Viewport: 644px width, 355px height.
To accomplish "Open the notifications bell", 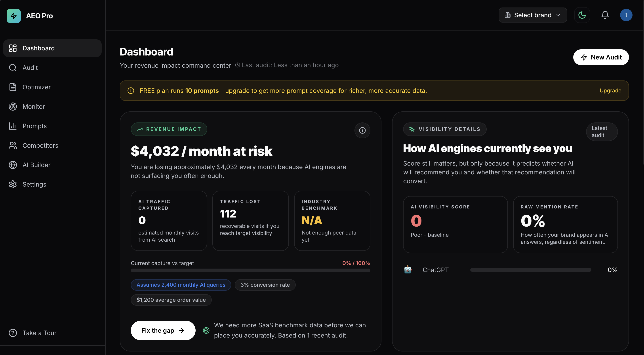I will [x=605, y=15].
